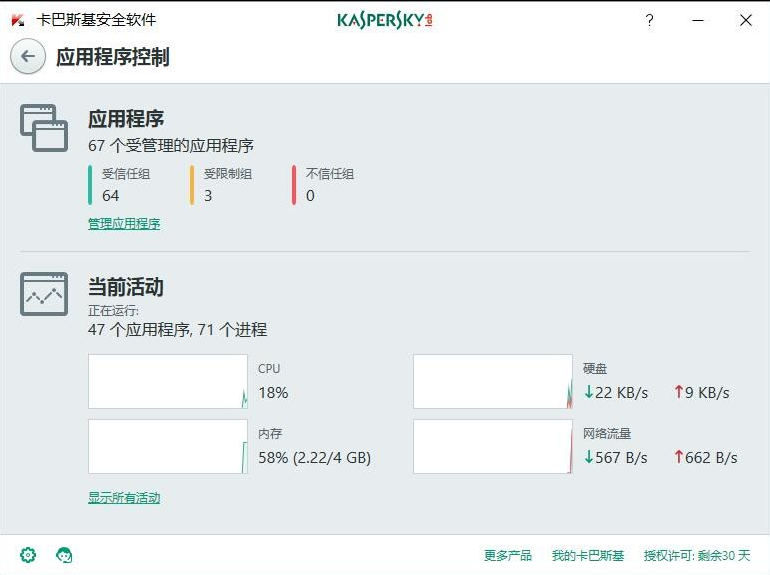Click the Kaspersky logo in title bar
The height and width of the screenshot is (575, 770).
pos(384,20)
